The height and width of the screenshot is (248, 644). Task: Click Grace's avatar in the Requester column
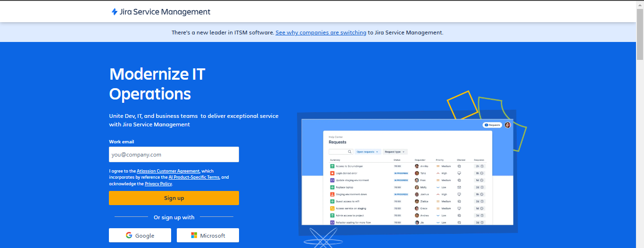(417, 208)
